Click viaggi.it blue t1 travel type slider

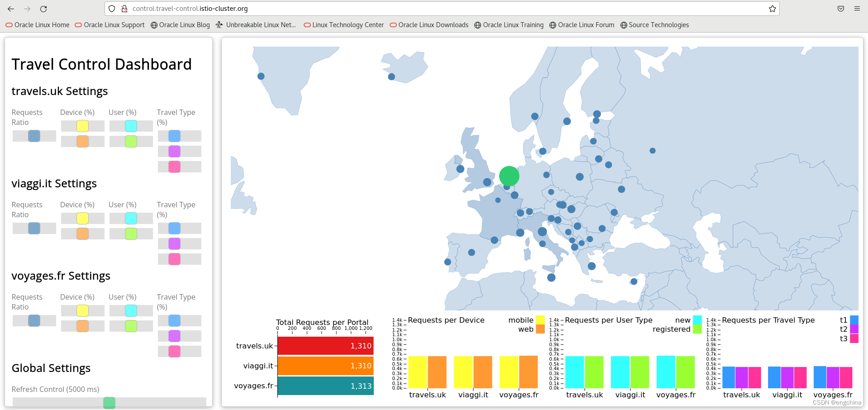[174, 228]
